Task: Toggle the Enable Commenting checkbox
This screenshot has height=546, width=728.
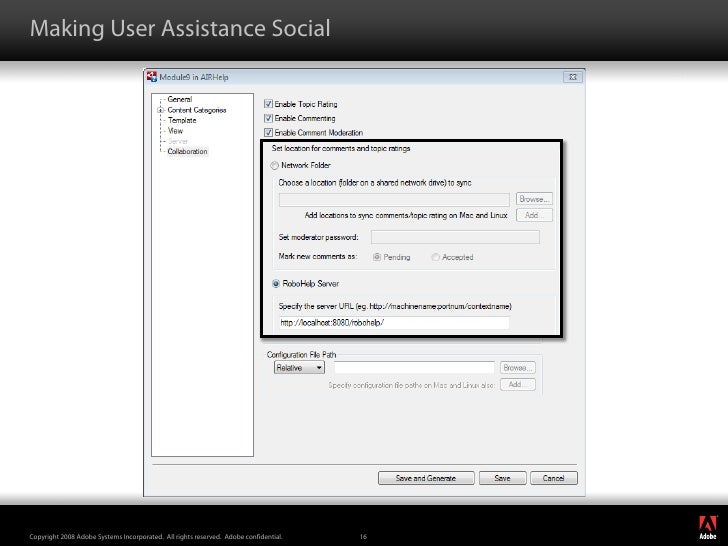Action: point(268,118)
